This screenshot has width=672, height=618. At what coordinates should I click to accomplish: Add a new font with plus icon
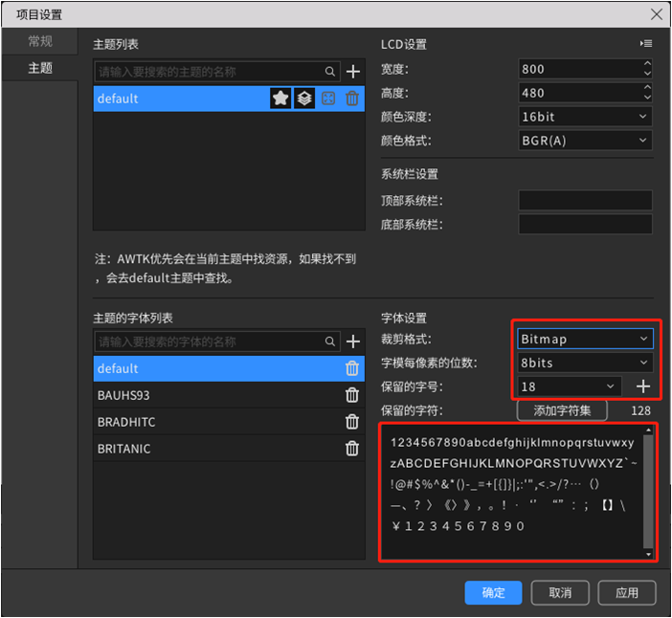tap(352, 342)
